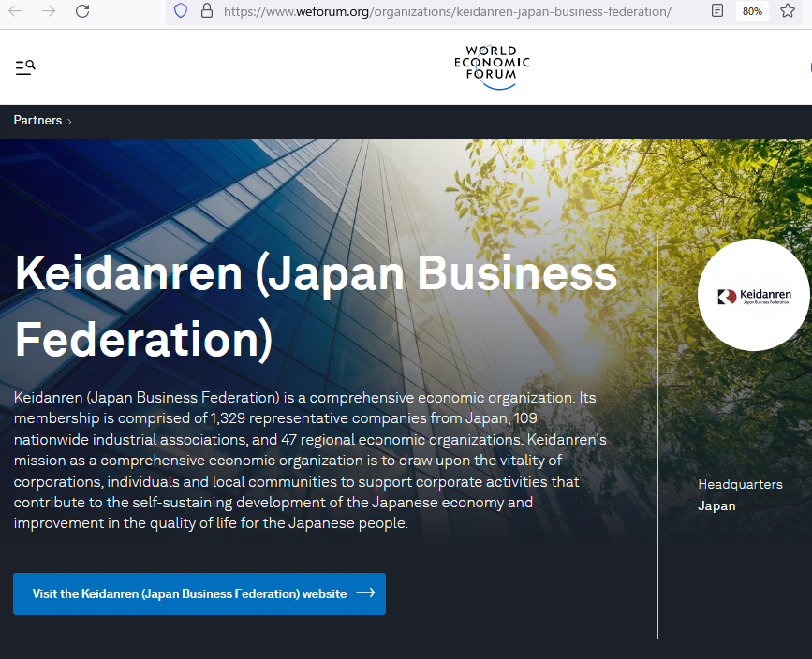Click the chevron next to Partners
This screenshot has height=659, width=812.
[x=69, y=122]
